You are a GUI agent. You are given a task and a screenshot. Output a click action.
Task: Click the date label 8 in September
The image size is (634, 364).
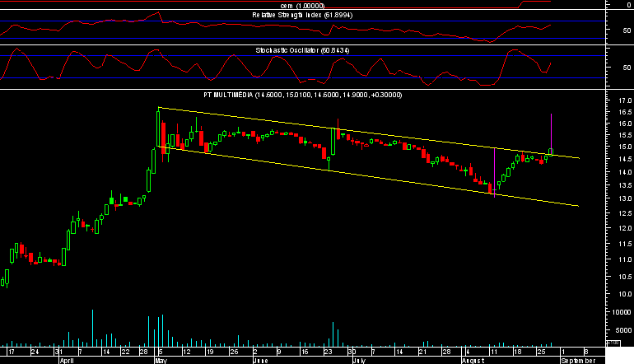[586, 352]
